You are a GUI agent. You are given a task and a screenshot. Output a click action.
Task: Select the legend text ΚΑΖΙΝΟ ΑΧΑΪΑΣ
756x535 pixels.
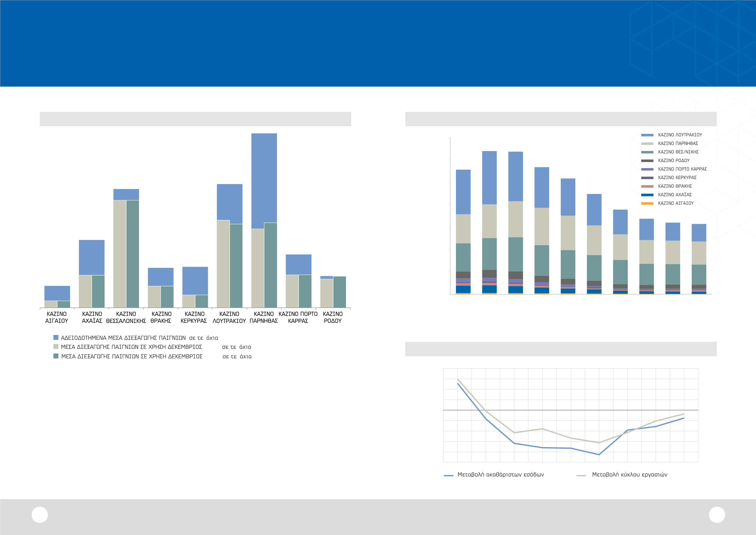click(x=675, y=195)
